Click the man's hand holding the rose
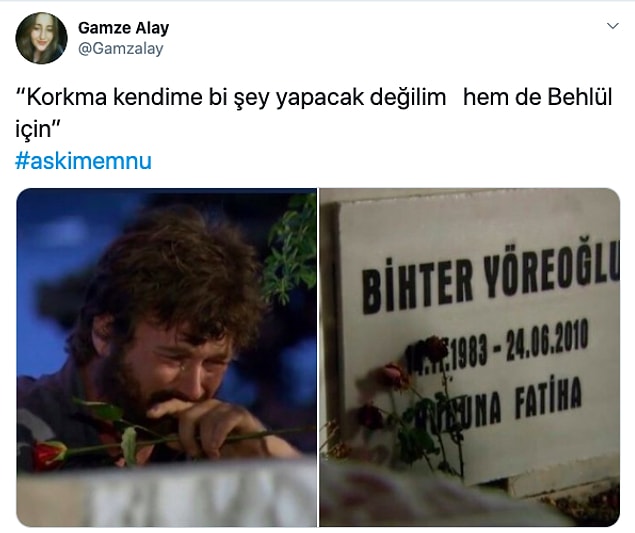This screenshot has width=635, height=533. coord(211,423)
